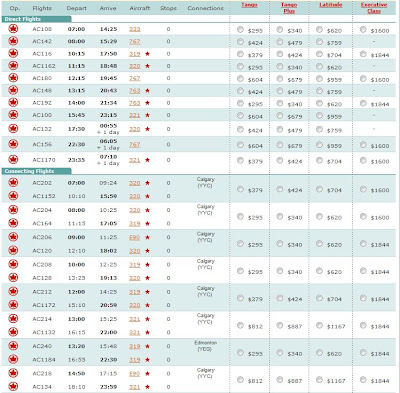Open the Tango fare column header link

coord(249,5)
